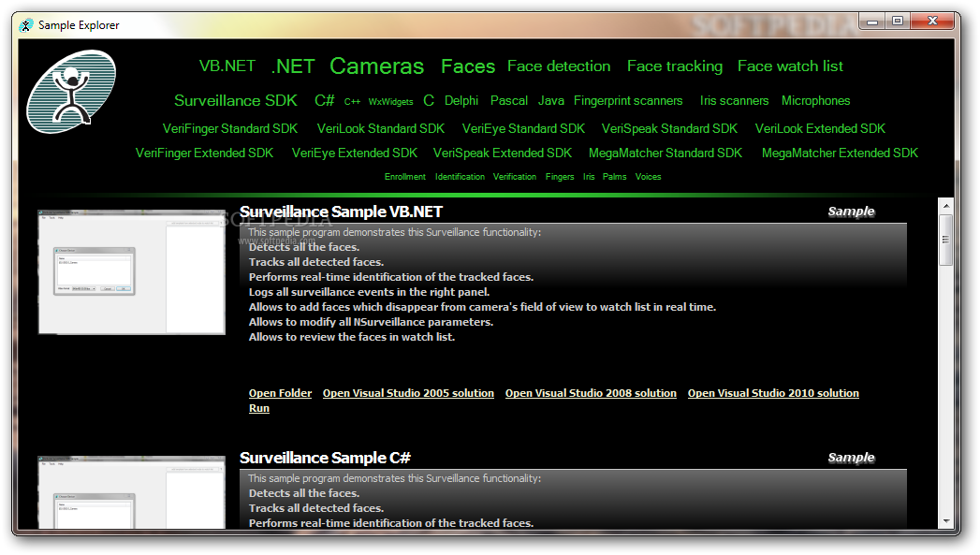
Task: Open Visual Studio 2008 solution link
Action: [x=591, y=393]
